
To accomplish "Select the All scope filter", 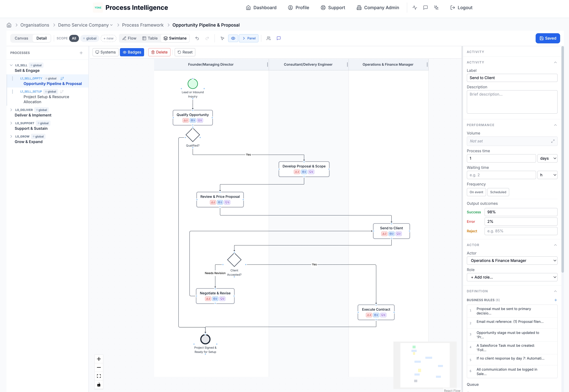I will 74,38.
